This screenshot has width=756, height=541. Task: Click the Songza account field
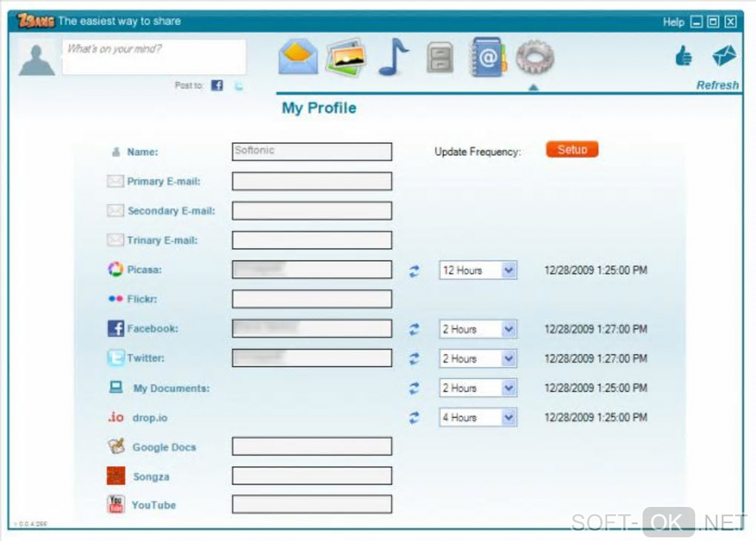click(x=312, y=476)
